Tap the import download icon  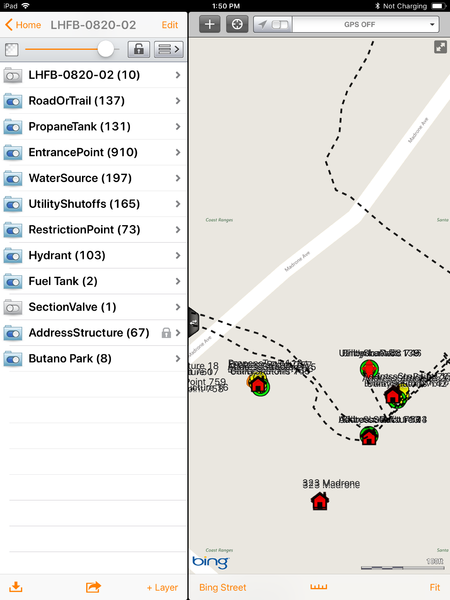(x=16, y=587)
